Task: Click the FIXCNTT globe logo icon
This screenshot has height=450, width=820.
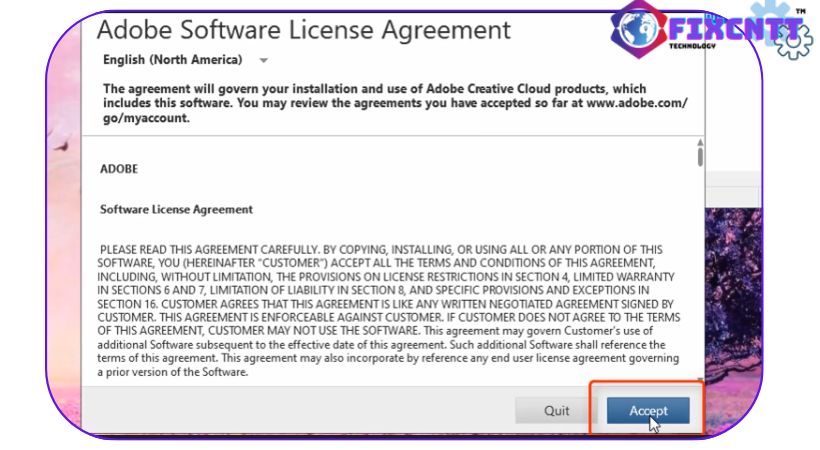Action: [639, 27]
